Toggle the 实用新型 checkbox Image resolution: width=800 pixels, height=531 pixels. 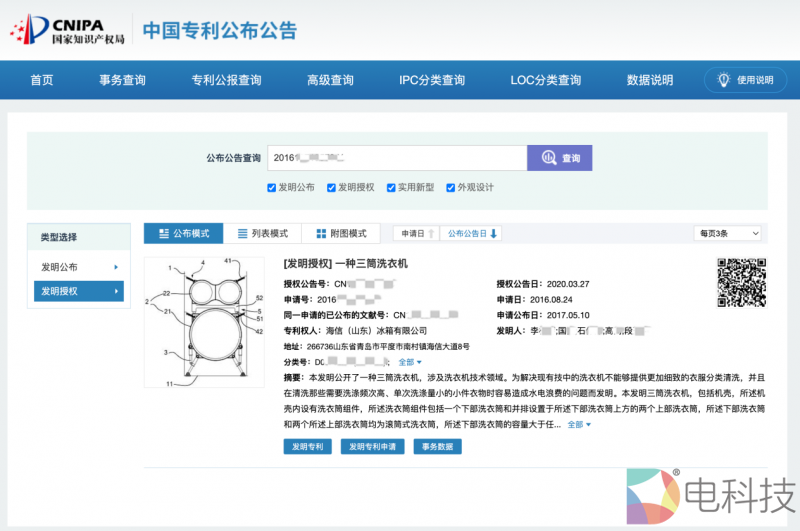click(x=391, y=187)
